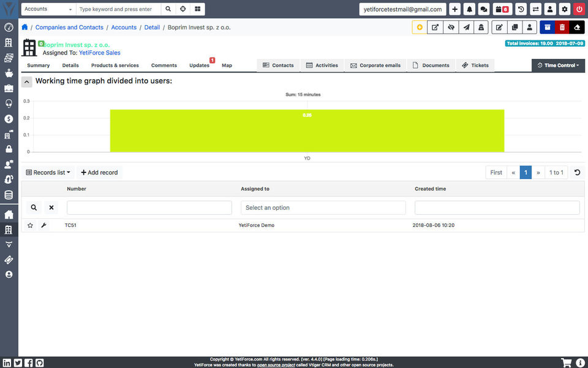
Task: Follow the Companies and Contacts breadcrumb
Action: click(69, 28)
